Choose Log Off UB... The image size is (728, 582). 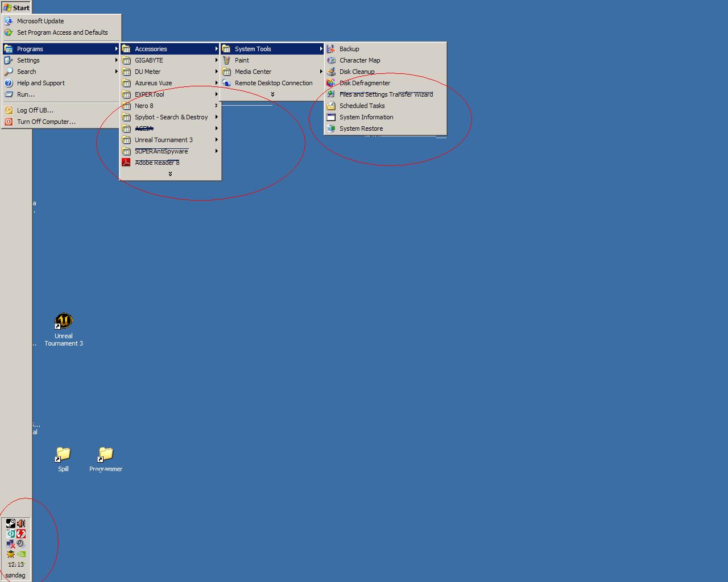61,110
